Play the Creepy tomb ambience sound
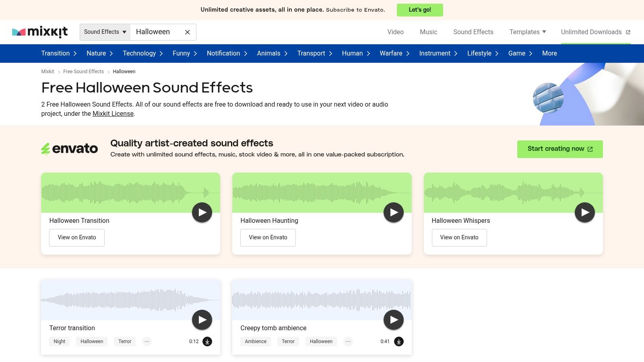 (x=393, y=320)
